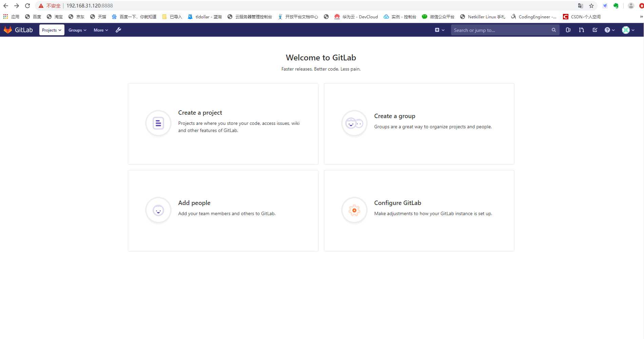Open the Issues icon in navbar
Viewport: 644px width, 339px height.
click(x=568, y=30)
